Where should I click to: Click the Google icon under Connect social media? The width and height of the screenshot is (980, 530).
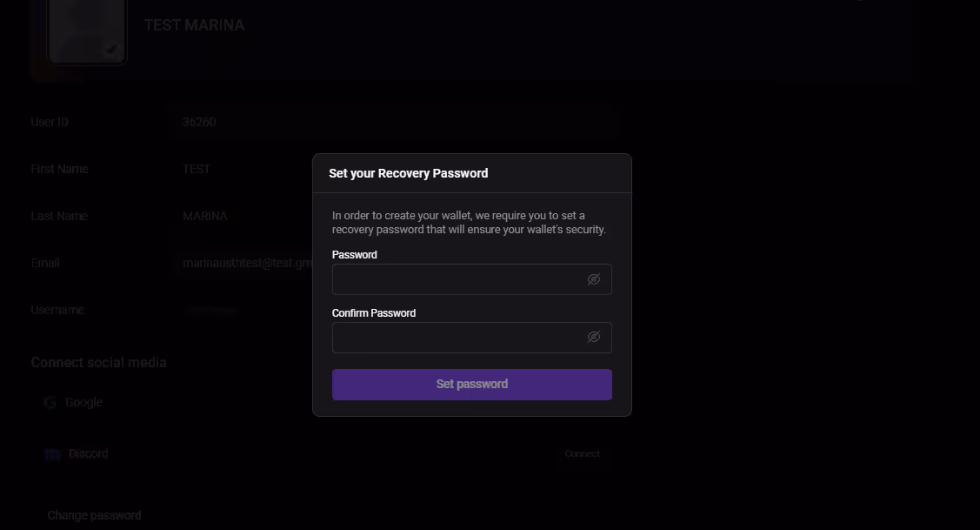click(50, 402)
